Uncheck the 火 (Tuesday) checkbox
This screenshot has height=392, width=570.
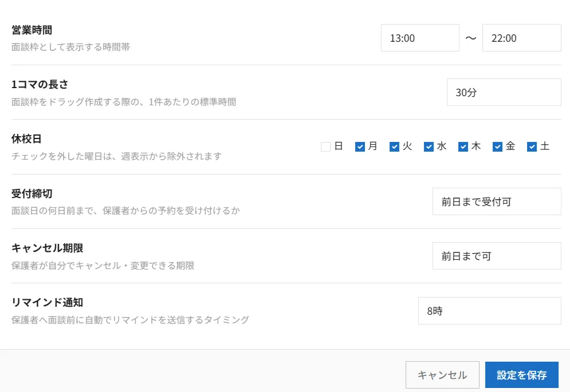[395, 146]
